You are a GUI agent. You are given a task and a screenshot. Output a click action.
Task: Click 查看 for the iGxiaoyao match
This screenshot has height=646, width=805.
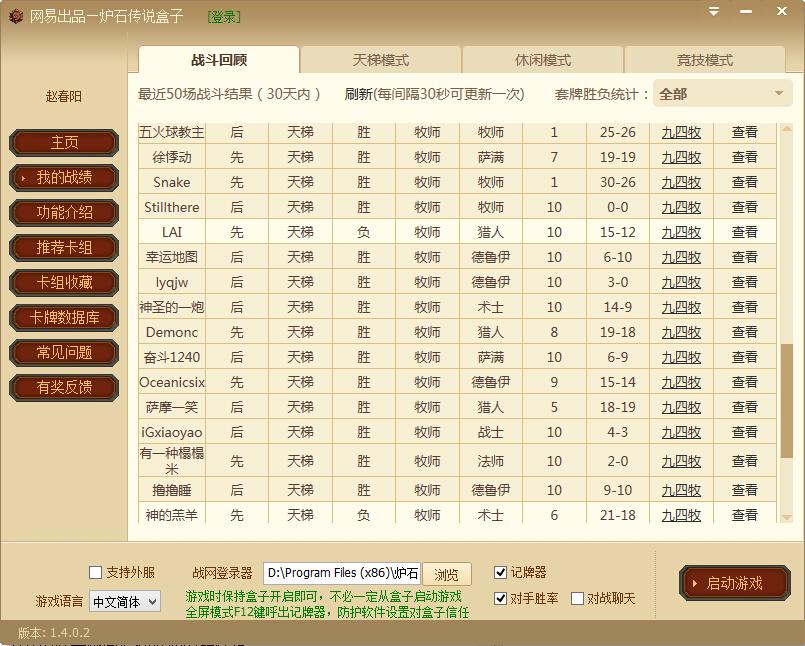click(x=744, y=432)
